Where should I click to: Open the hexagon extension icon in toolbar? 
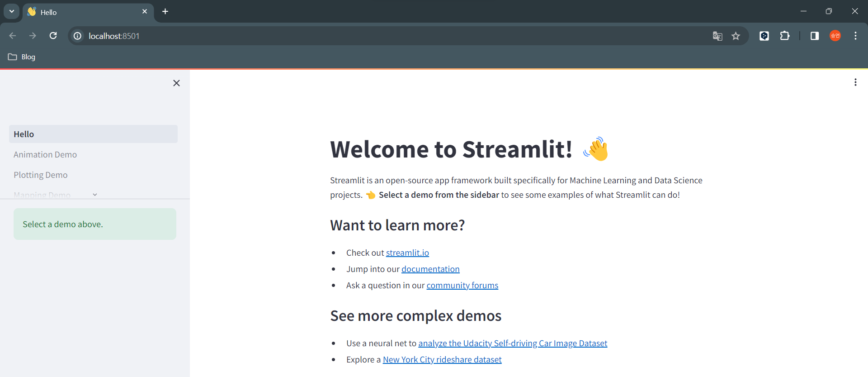point(764,36)
